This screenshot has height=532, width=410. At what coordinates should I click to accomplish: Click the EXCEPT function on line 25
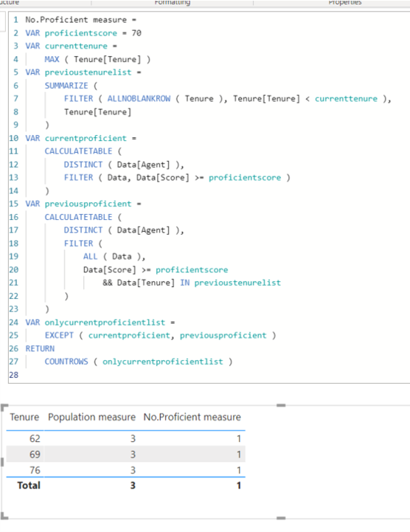(59, 335)
